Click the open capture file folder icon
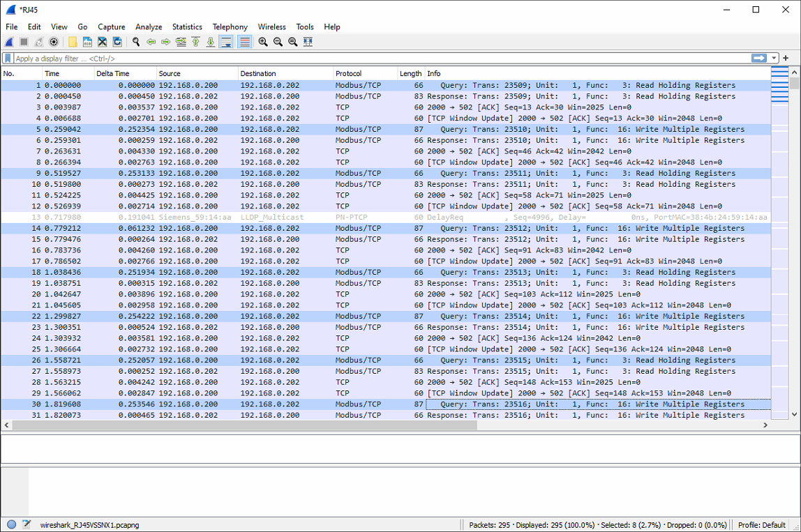 click(x=73, y=42)
